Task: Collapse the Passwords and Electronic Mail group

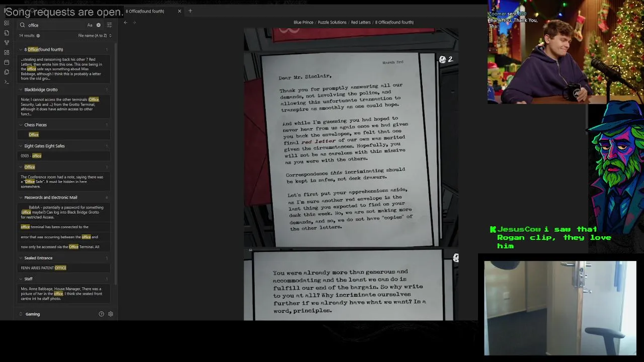Action: click(x=21, y=198)
